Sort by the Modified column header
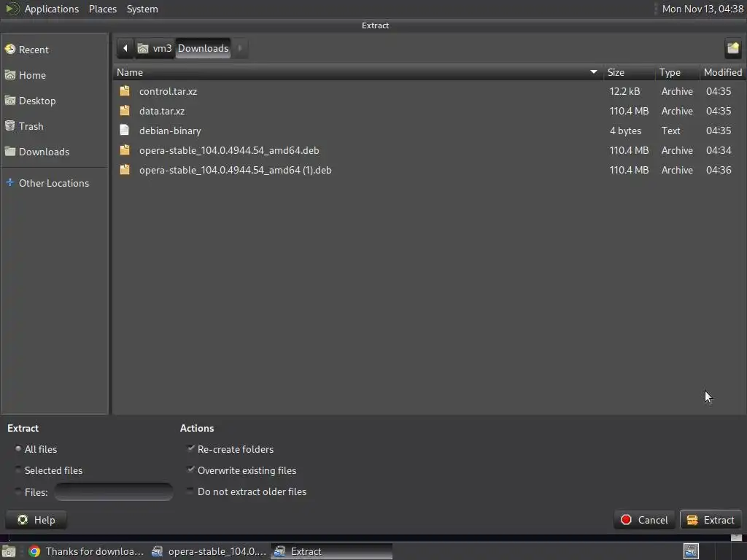Viewport: 747px width, 560px height. pyautogui.click(x=723, y=72)
